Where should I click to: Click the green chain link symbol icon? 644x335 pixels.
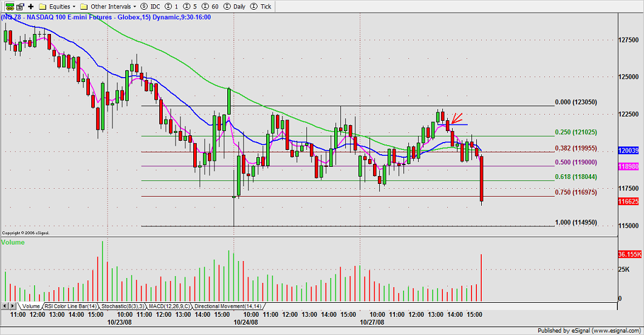coord(9,7)
